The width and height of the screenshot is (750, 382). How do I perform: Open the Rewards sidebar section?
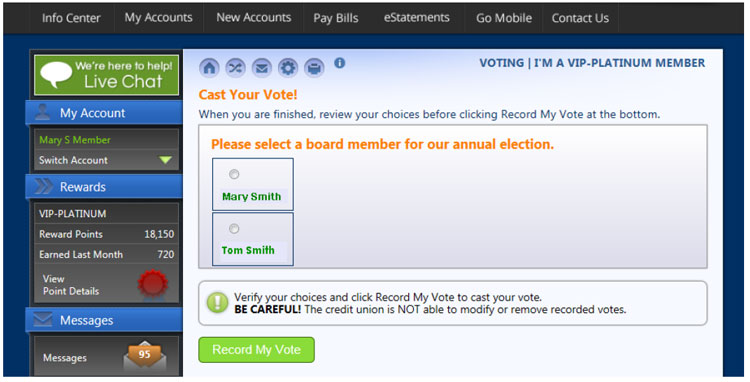click(104, 186)
